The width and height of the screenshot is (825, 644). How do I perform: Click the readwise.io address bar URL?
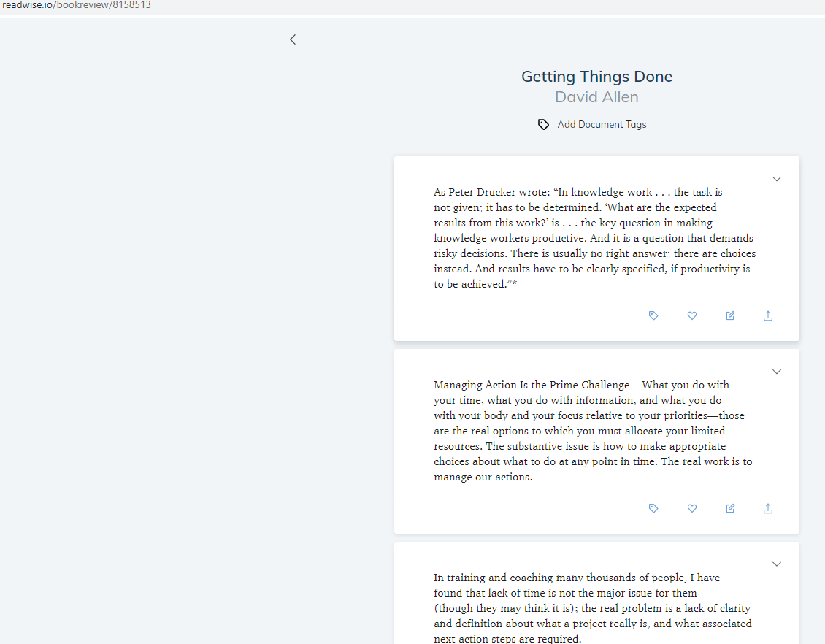tap(77, 5)
